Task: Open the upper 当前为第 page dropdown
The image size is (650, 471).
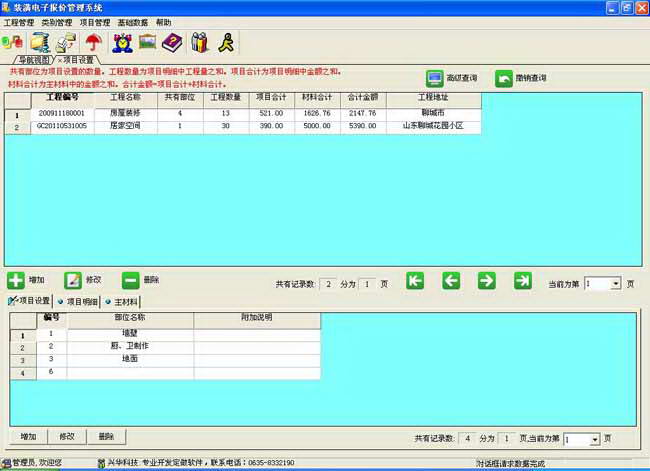Action: (616, 284)
